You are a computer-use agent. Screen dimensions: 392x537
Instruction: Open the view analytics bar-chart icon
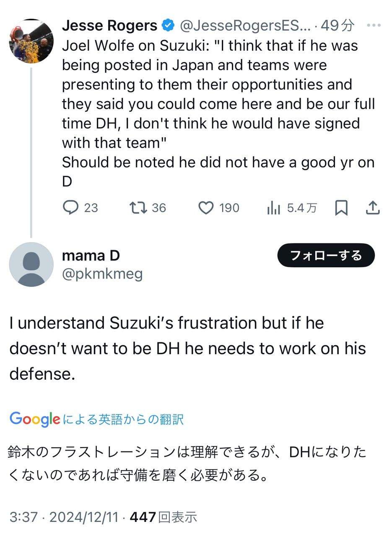pyautogui.click(x=273, y=208)
